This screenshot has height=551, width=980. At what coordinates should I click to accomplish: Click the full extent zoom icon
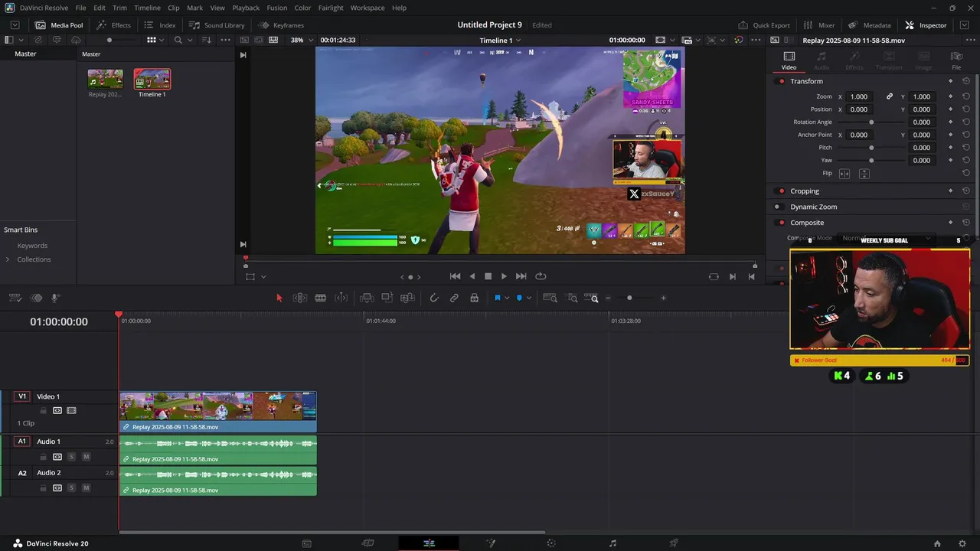click(550, 298)
